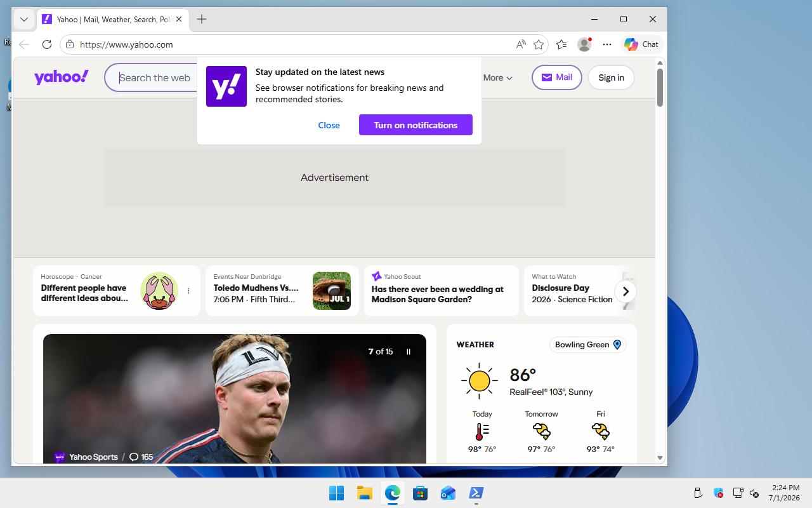Expand the More navigation dropdown
812x508 pixels.
coord(498,77)
